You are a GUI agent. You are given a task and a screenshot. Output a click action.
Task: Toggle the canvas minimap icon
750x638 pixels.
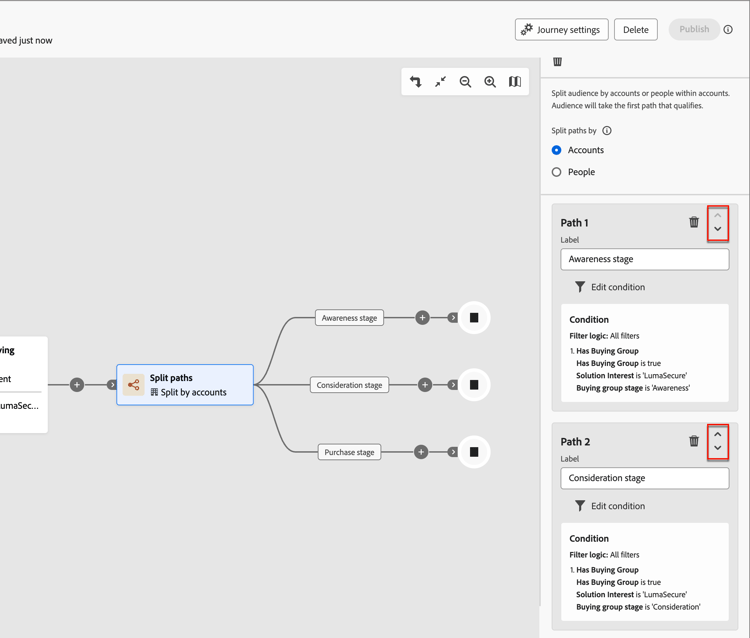[x=515, y=82]
